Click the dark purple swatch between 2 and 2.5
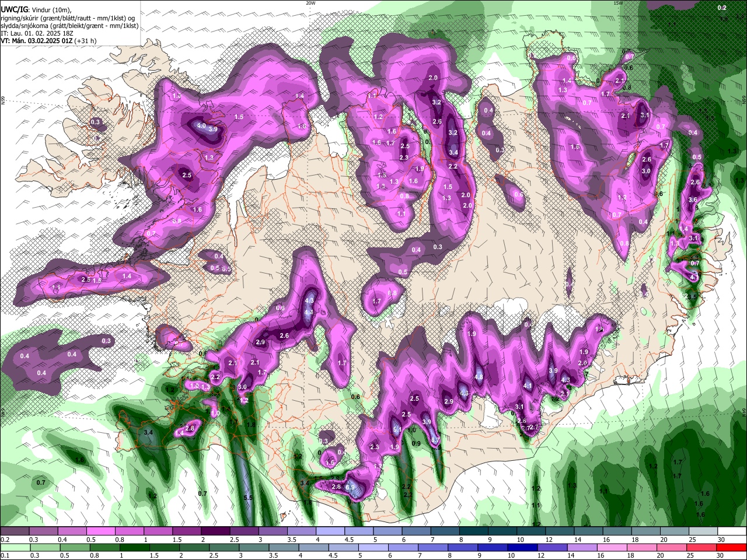 coord(215,531)
